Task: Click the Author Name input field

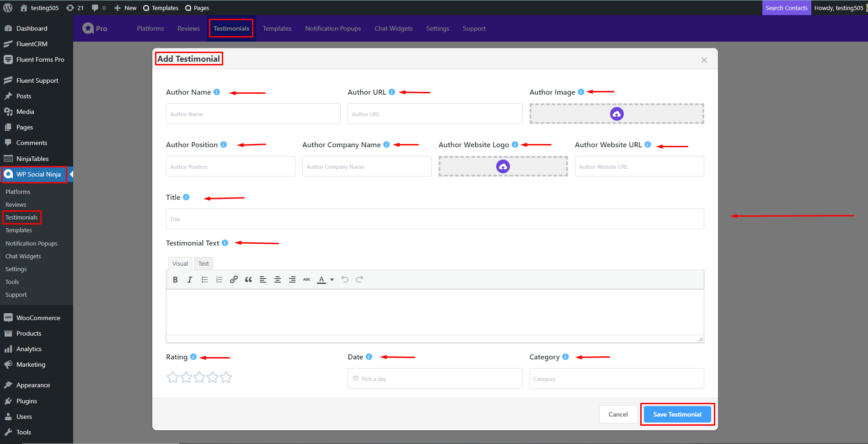Action: 252,113
